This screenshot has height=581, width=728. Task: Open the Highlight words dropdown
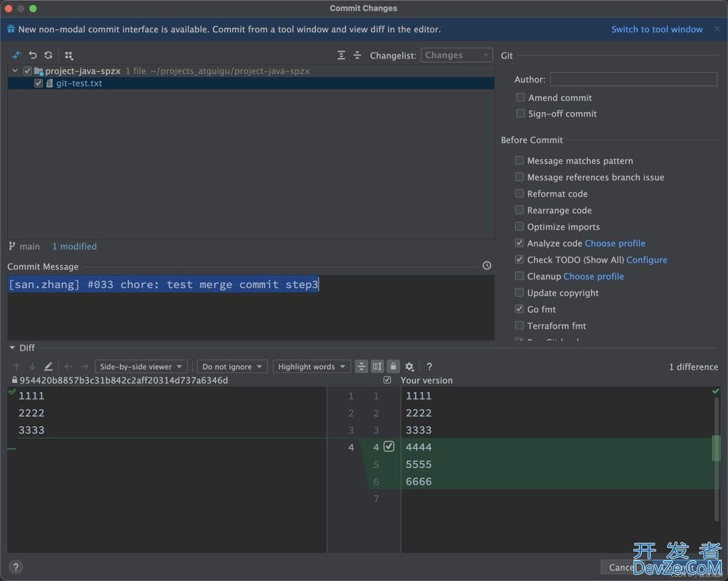(x=311, y=367)
